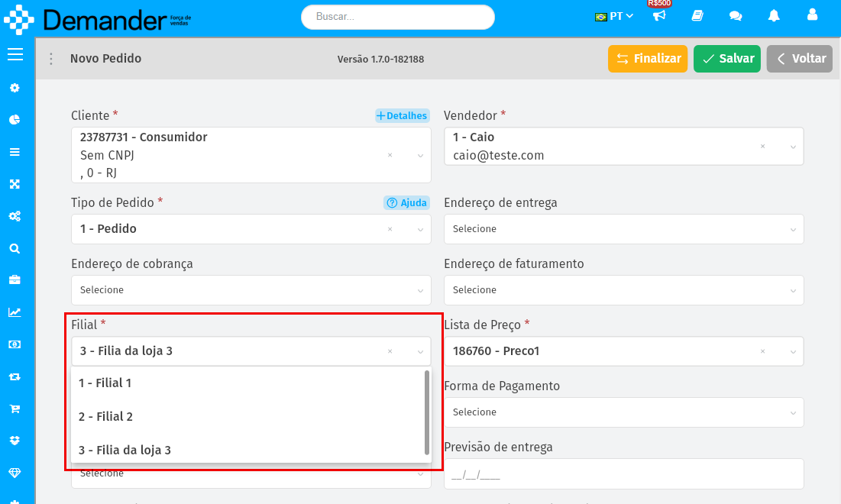841x504 pixels.
Task: Open the pie chart sidebar icon
Action: click(15, 120)
